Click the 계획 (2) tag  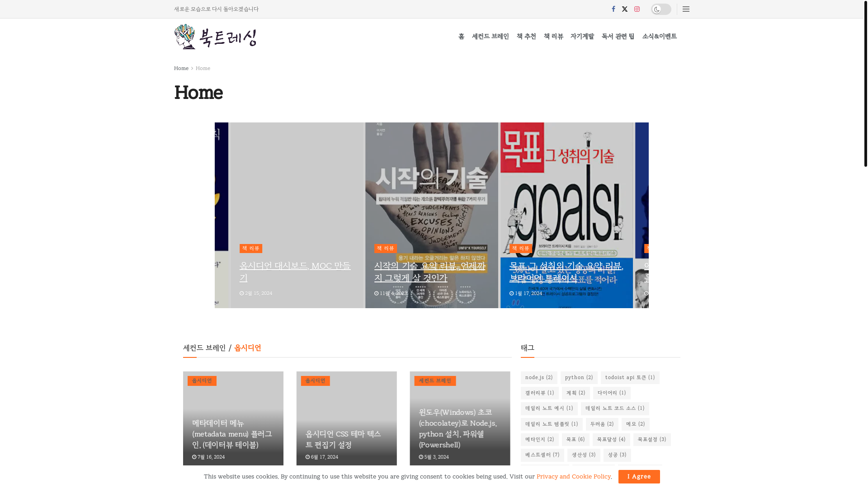tap(576, 393)
